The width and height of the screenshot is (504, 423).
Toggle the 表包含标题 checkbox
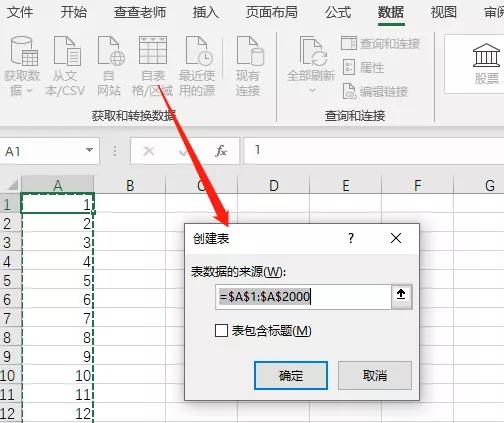pos(221,331)
